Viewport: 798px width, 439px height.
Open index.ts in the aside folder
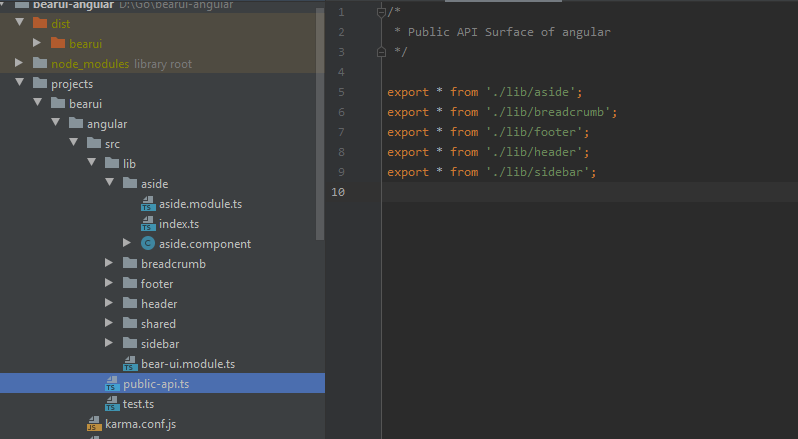[179, 223]
